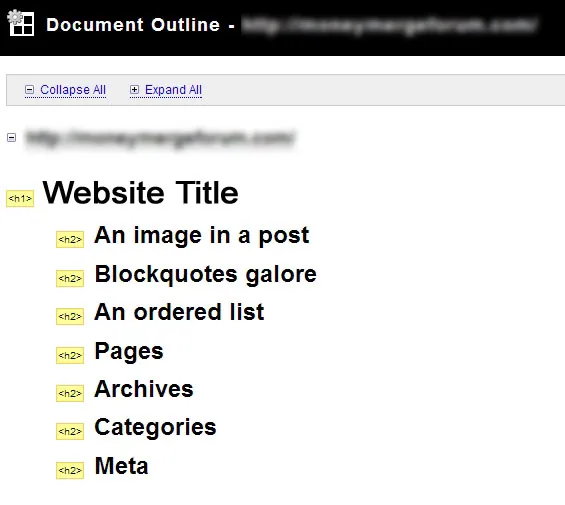This screenshot has height=505, width=565.
Task: Select the Categories heading
Action: 155,428
